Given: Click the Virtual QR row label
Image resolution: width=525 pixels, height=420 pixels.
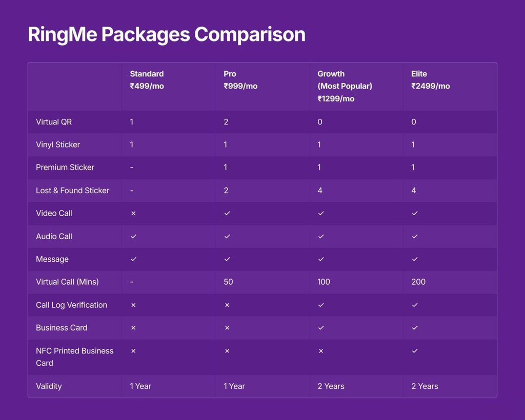Looking at the screenshot, I should tap(54, 122).
